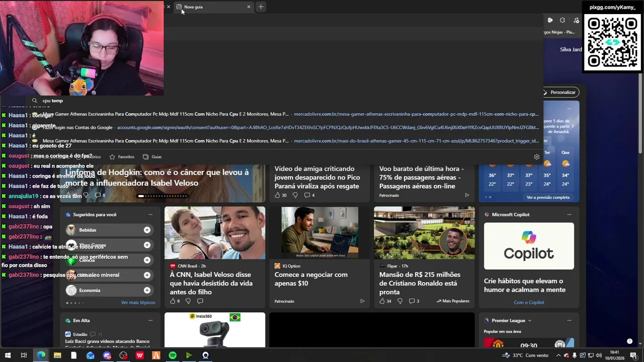The image size is (644, 362).
Task: Click the music note icon in Edge toolbar
Action: coord(576,20)
